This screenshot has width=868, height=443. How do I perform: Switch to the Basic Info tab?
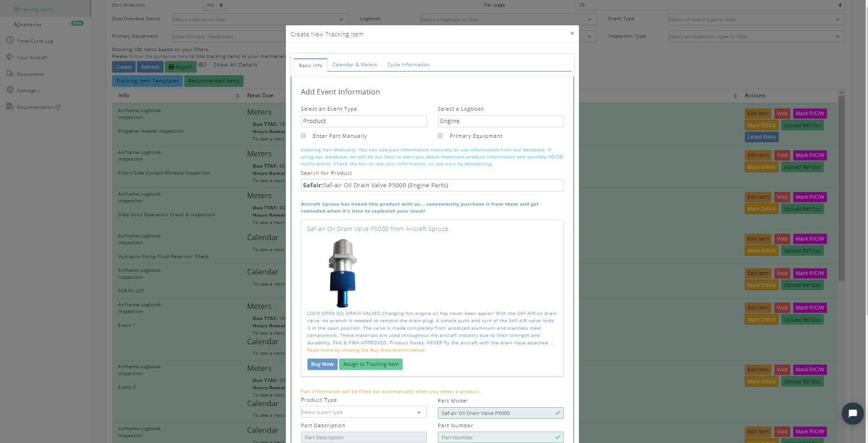(x=310, y=65)
